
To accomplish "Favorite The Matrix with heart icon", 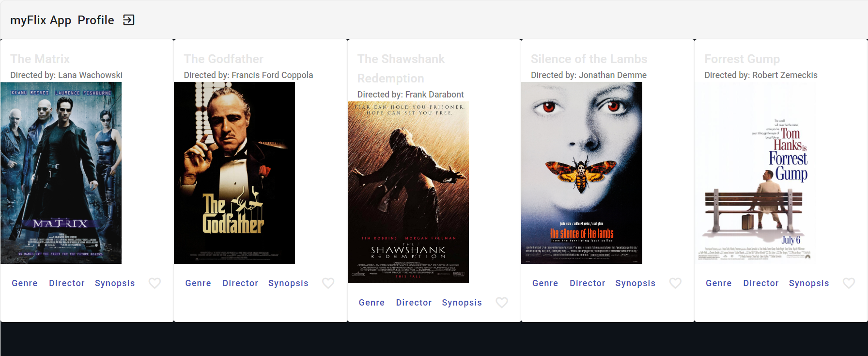I will [x=155, y=283].
